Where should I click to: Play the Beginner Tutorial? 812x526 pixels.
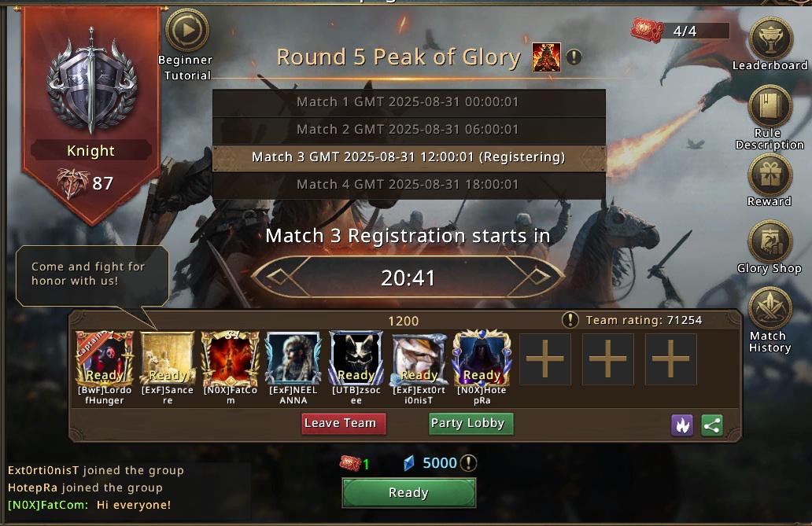coord(187,31)
